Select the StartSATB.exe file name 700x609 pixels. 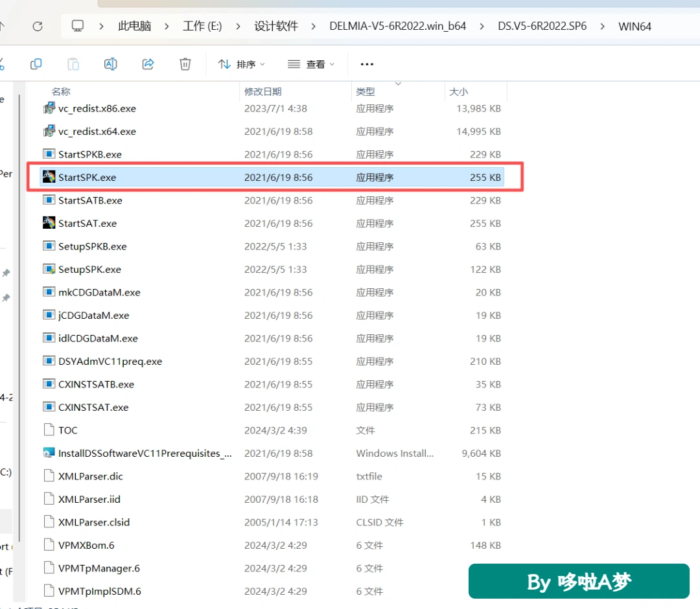(90, 200)
